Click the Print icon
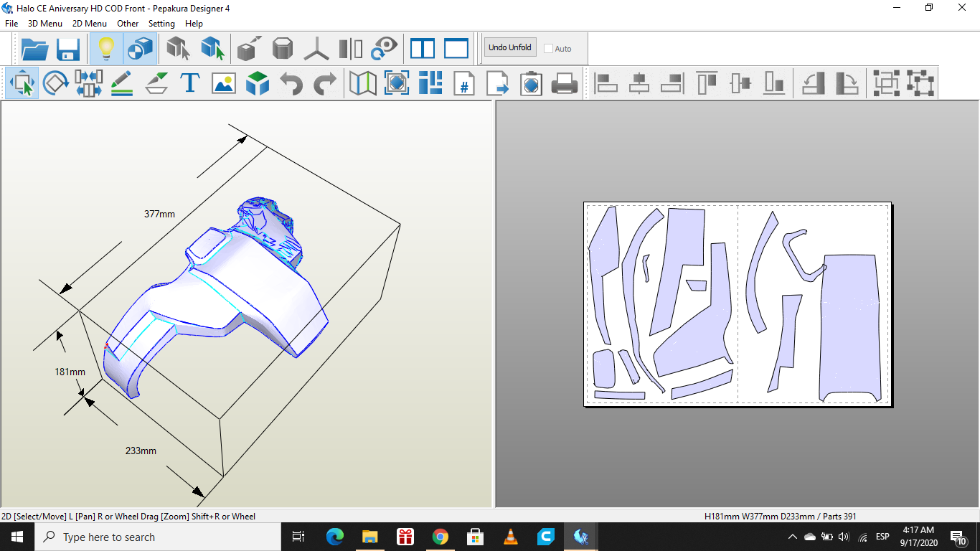Viewport: 980px width, 551px height. tap(565, 83)
